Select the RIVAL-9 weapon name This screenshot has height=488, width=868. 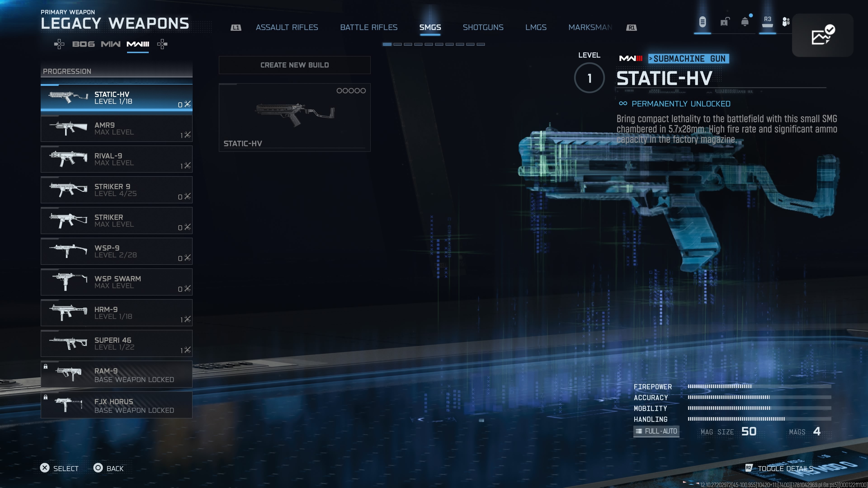tap(108, 156)
